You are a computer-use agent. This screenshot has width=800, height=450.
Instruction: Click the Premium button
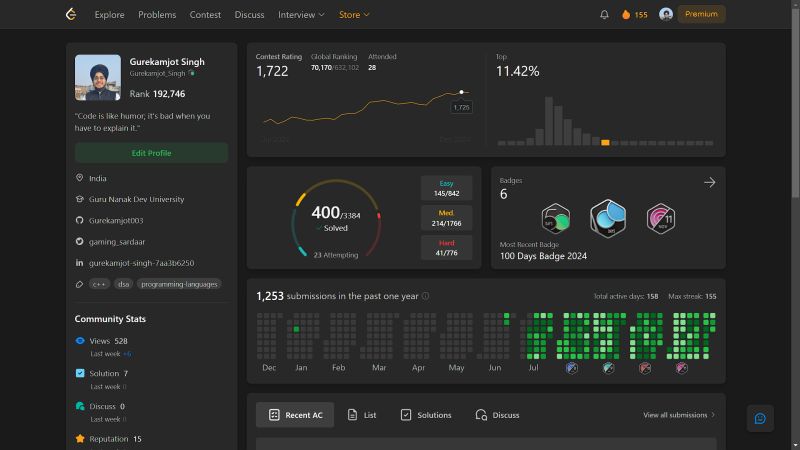(702, 14)
